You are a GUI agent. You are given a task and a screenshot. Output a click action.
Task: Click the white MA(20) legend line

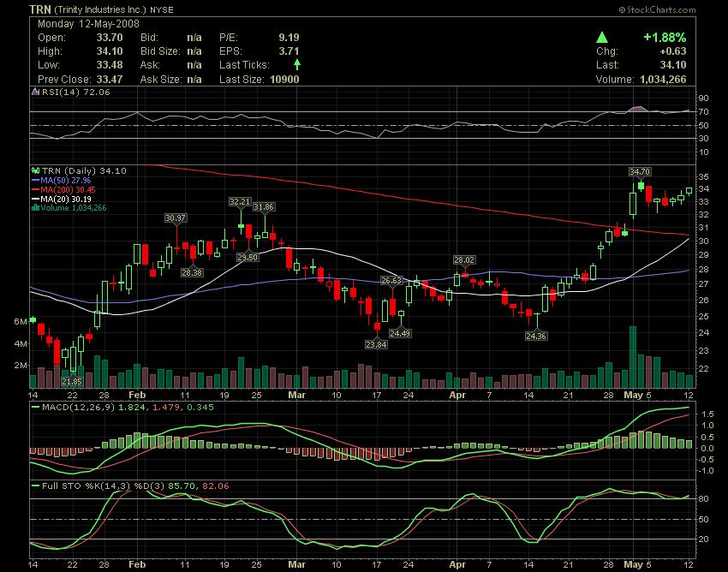(35, 199)
